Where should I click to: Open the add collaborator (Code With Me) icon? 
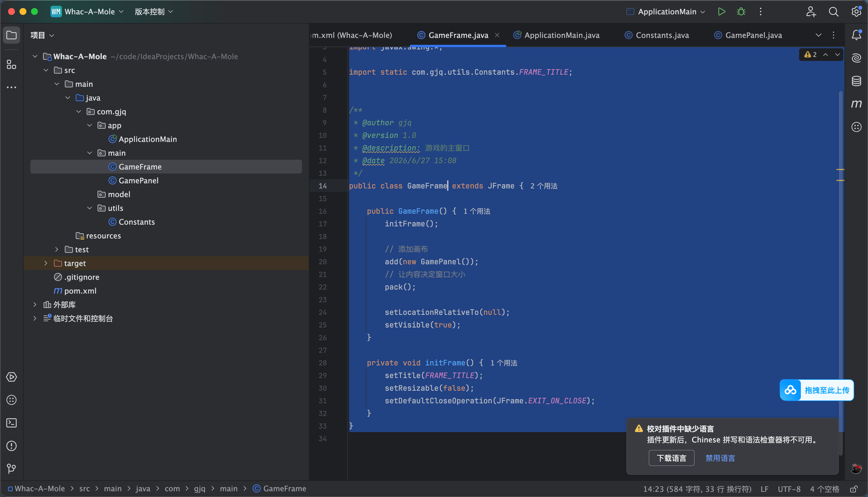tap(811, 11)
